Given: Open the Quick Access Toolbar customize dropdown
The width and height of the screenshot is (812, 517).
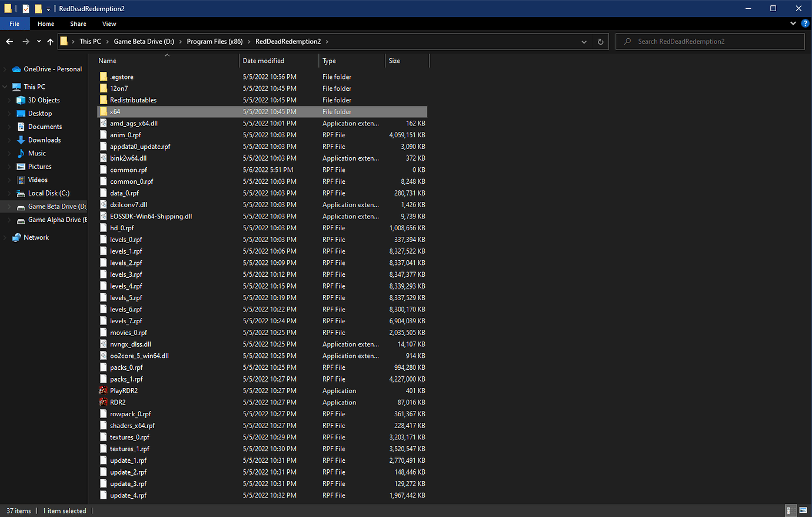Looking at the screenshot, I should point(47,8).
